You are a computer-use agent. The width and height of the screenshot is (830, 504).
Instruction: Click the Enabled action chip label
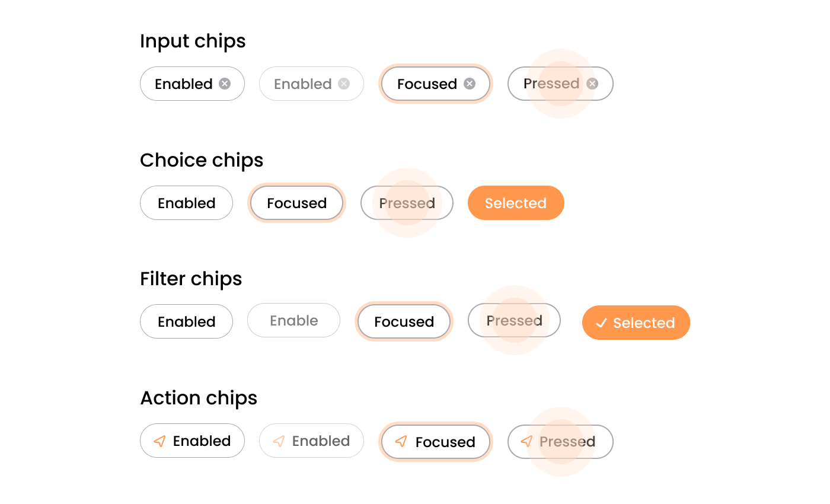click(202, 441)
